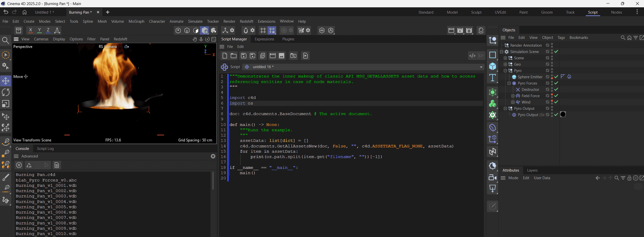
Task: Select the Move tool in left palette
Action: tap(6, 81)
